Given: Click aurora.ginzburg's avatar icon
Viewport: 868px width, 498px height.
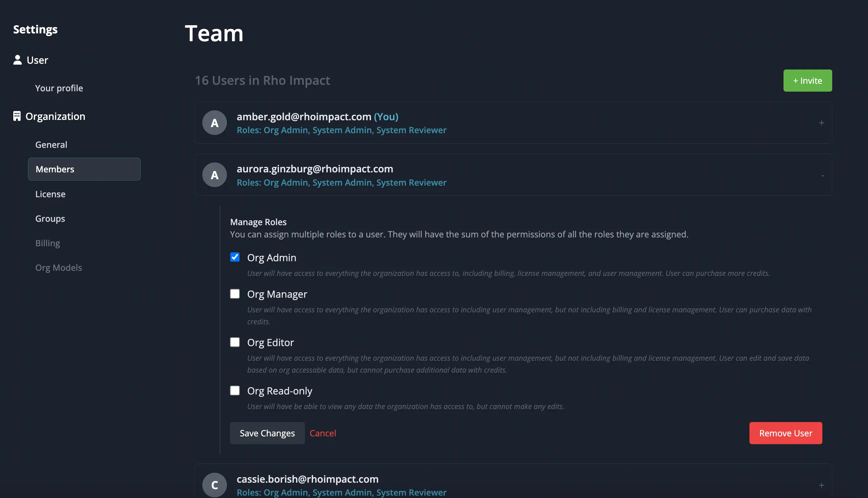Looking at the screenshot, I should click(214, 175).
